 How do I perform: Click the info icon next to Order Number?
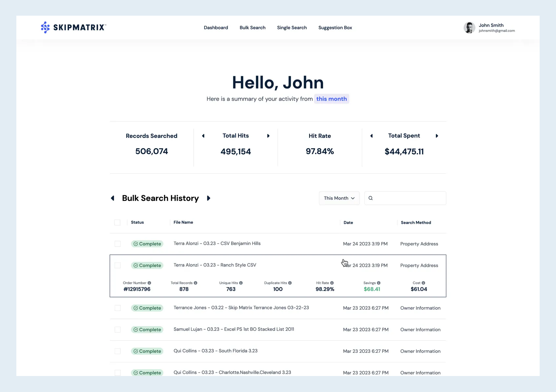coord(149,283)
